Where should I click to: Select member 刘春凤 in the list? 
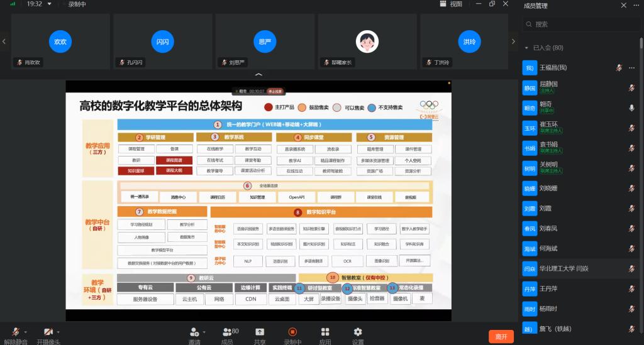[x=579, y=229]
